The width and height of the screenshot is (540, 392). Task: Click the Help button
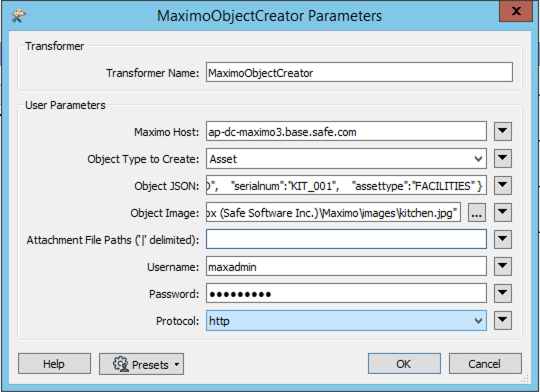pyautogui.click(x=54, y=363)
